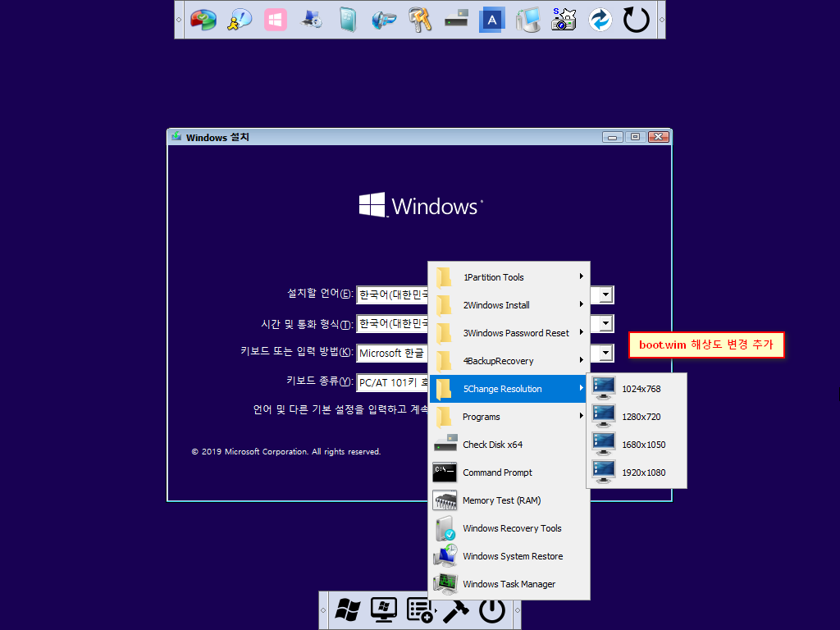Viewport: 840px width, 630px height.
Task: Open the keys password tool icon
Action: pos(420,21)
